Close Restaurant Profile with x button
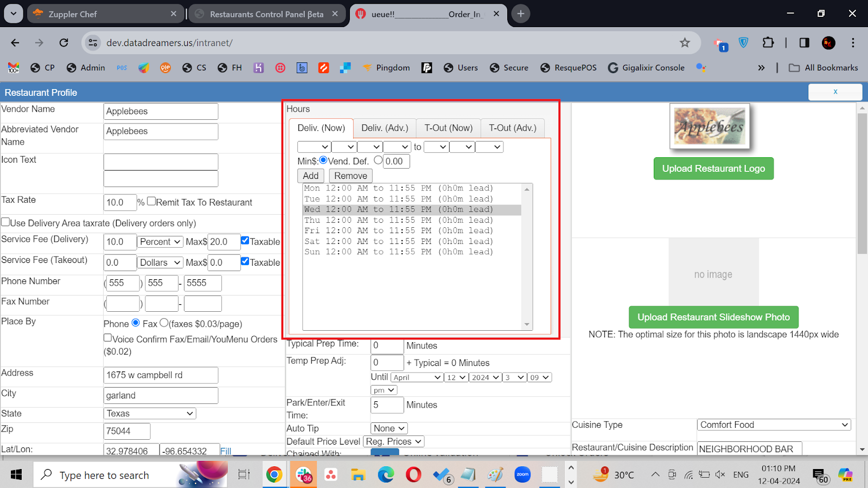This screenshot has height=488, width=868. [835, 92]
